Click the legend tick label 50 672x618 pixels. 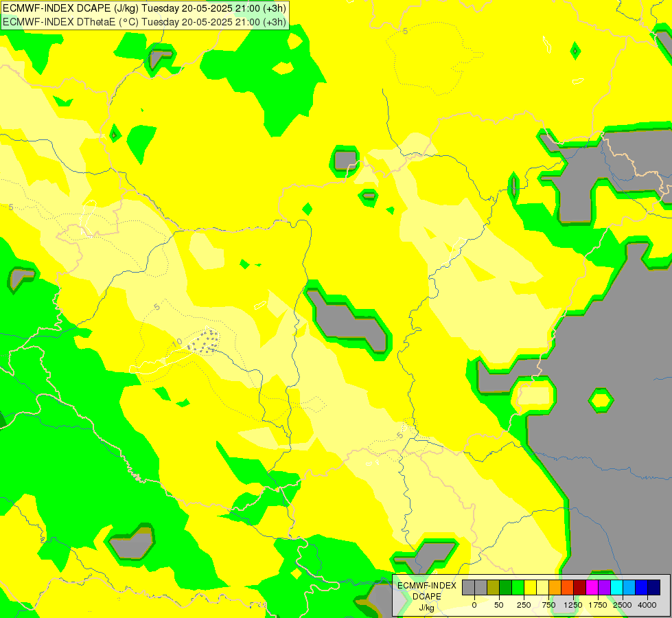click(499, 605)
